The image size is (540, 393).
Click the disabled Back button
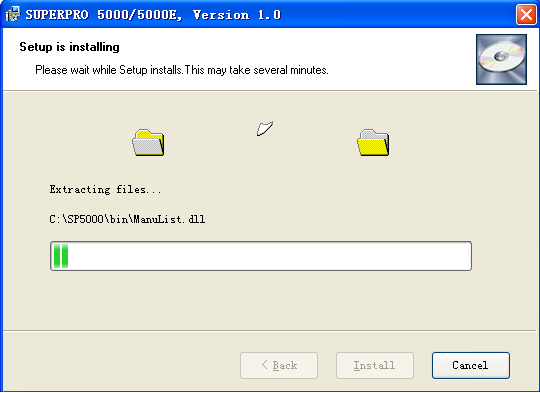pyautogui.click(x=279, y=365)
